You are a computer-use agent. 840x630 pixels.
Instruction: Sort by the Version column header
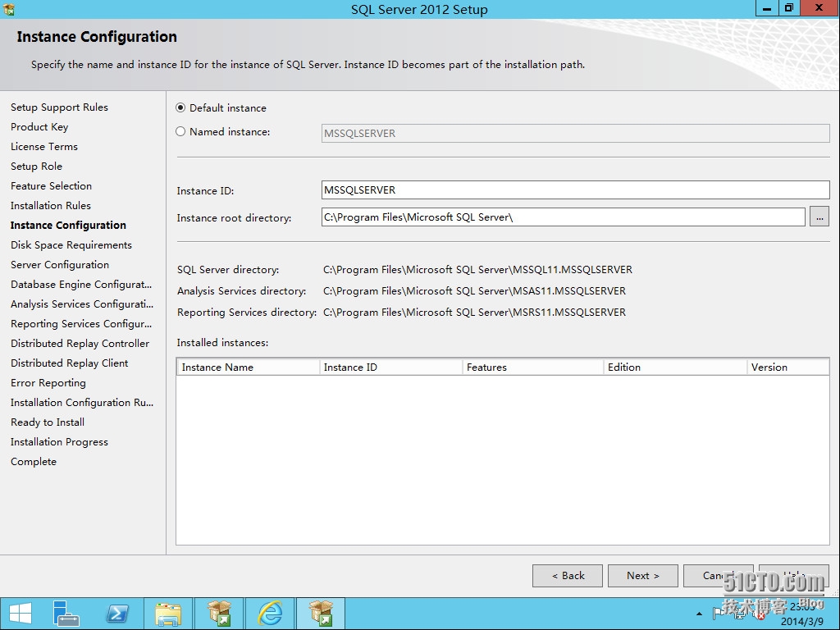click(788, 367)
